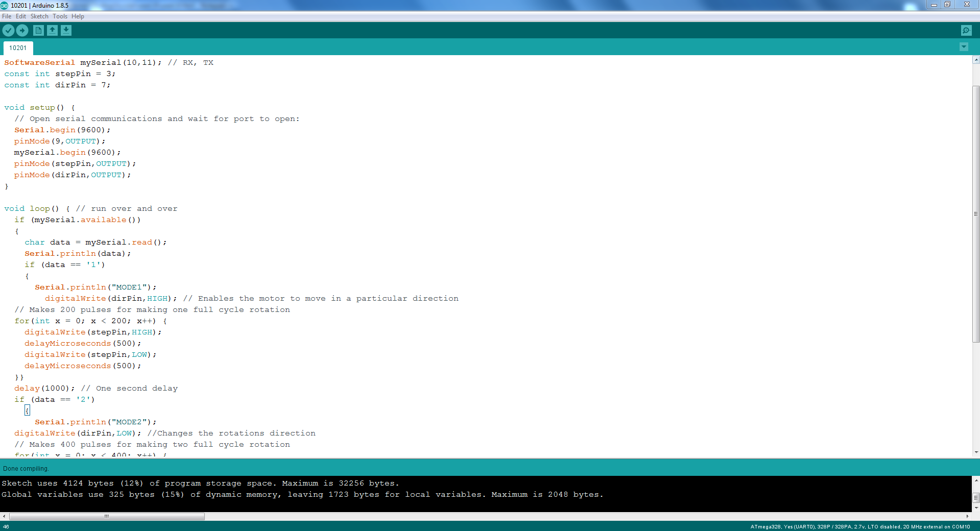The image size is (980, 531).
Task: Click the line number 46 in status bar
Action: coord(6,527)
